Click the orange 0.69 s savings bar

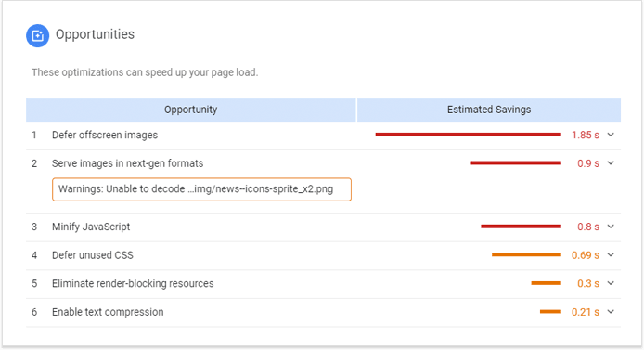526,254
